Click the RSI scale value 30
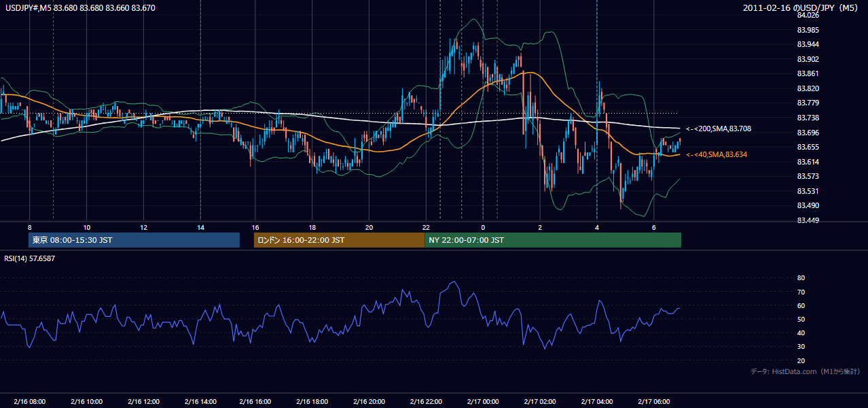868x408 pixels. click(x=801, y=347)
